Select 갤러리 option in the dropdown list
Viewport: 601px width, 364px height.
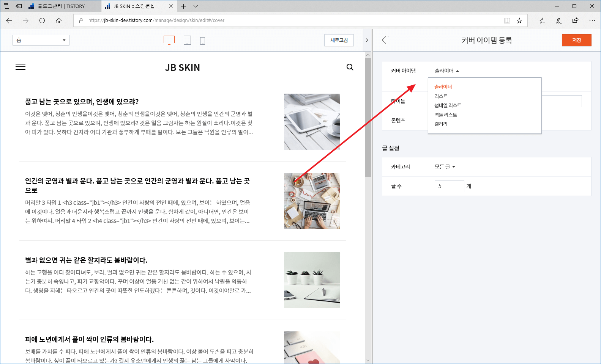441,124
